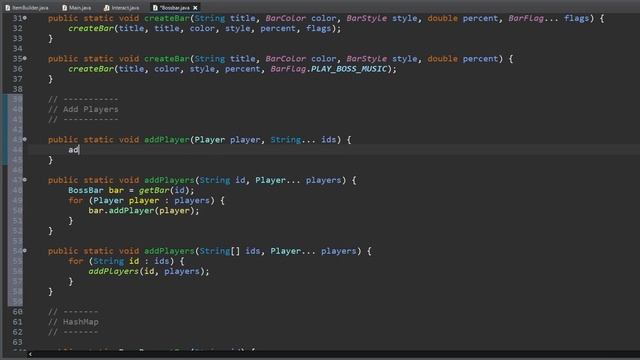The image size is (640, 360).
Task: Click line number 36 in the gutter
Action: point(17,69)
